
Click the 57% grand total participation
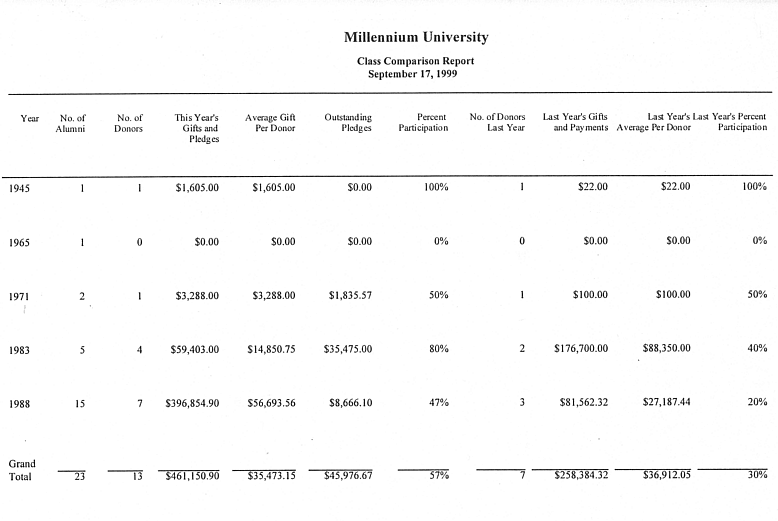click(439, 475)
